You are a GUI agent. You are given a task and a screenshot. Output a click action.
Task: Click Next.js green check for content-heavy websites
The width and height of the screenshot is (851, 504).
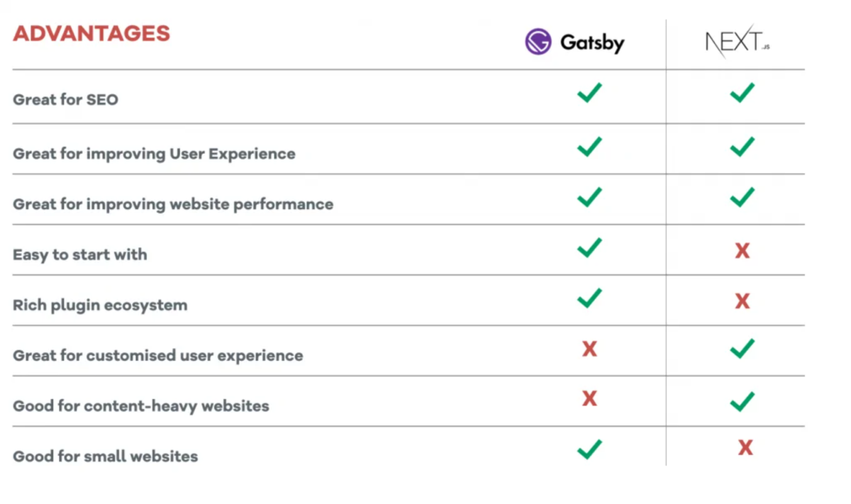tap(742, 402)
